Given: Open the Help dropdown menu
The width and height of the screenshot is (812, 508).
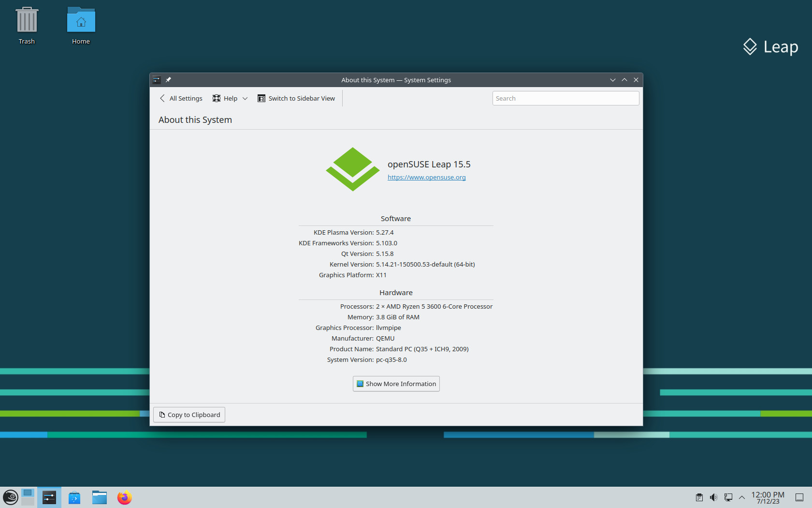Looking at the screenshot, I should coord(230,98).
